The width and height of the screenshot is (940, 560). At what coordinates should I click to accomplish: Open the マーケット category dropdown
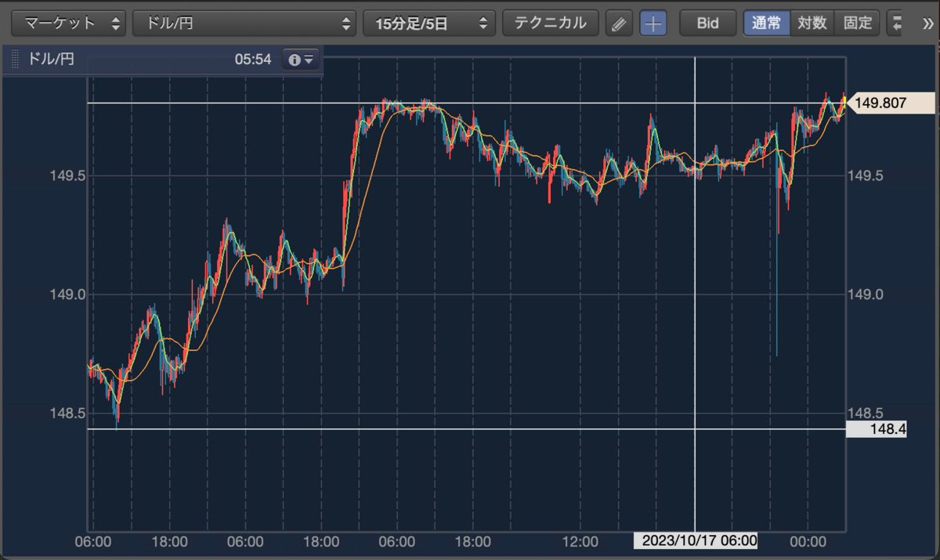pos(69,23)
